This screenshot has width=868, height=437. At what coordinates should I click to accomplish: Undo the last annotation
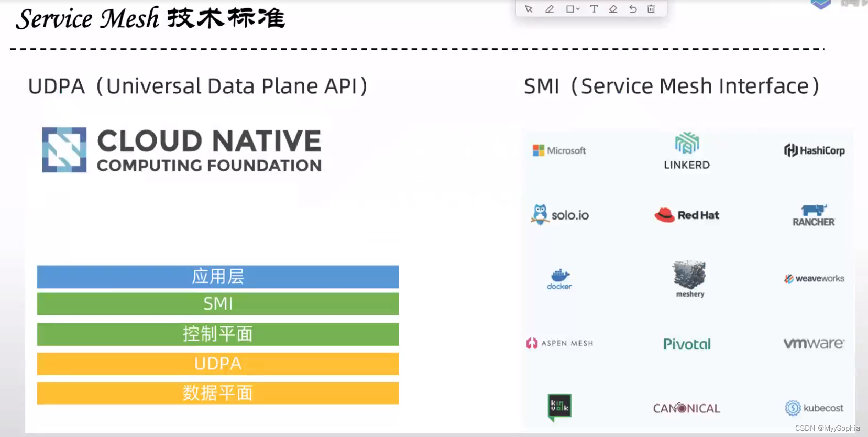pyautogui.click(x=633, y=9)
